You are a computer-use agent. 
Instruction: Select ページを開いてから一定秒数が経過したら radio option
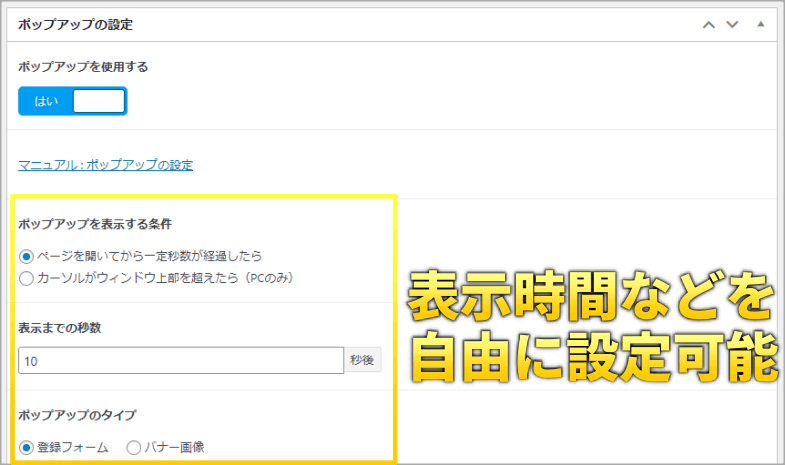click(27, 256)
